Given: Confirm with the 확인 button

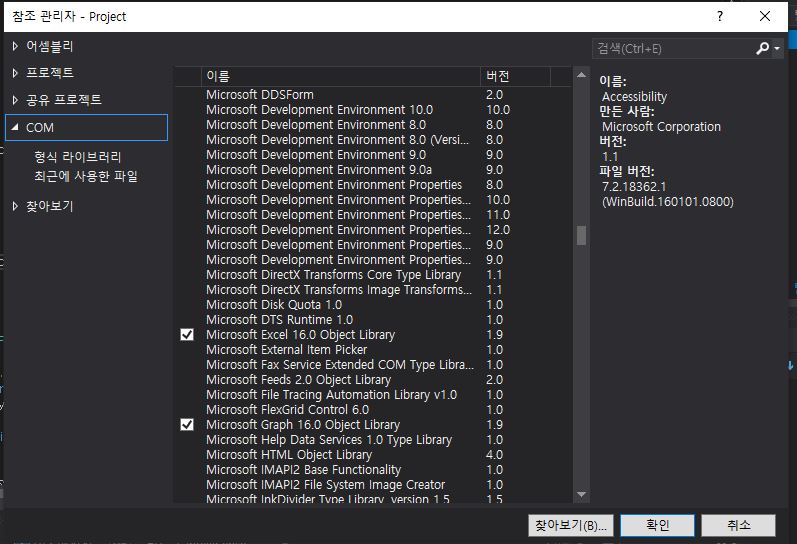Looking at the screenshot, I should tap(657, 525).
